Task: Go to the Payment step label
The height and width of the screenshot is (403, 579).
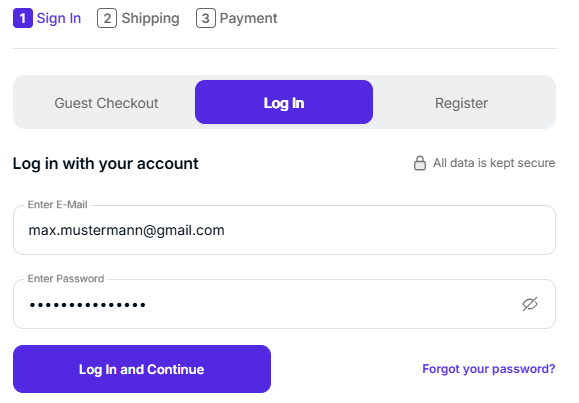Action: [x=248, y=18]
